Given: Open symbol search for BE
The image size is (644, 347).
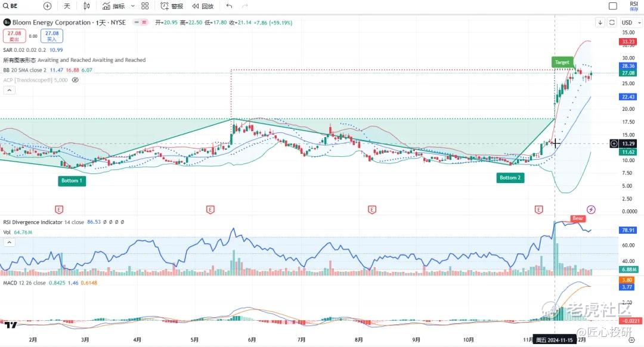Looking at the screenshot, I should 11,6.
